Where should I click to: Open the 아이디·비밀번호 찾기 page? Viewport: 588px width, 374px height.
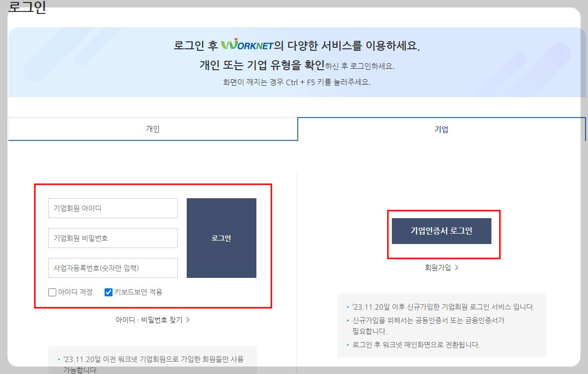pos(149,319)
